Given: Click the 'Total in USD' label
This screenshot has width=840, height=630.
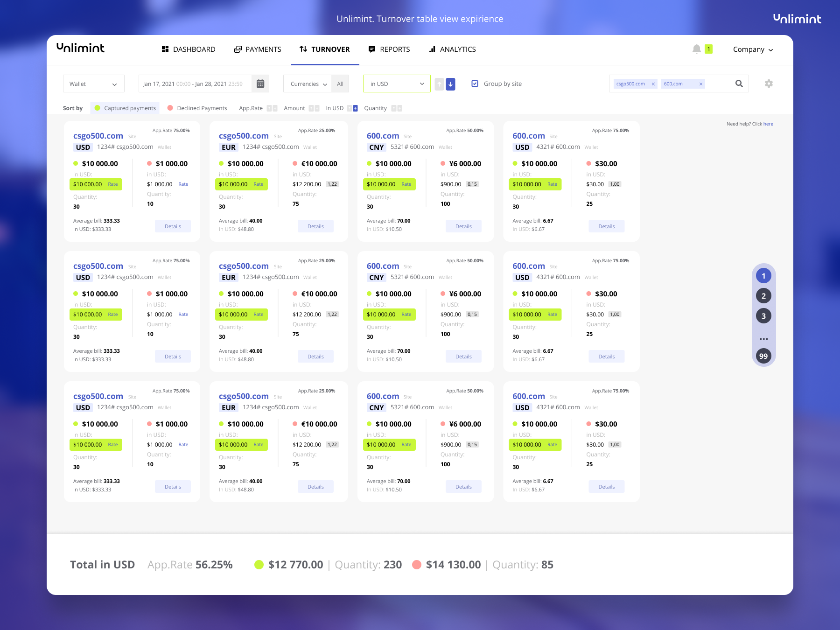Looking at the screenshot, I should pos(102,565).
